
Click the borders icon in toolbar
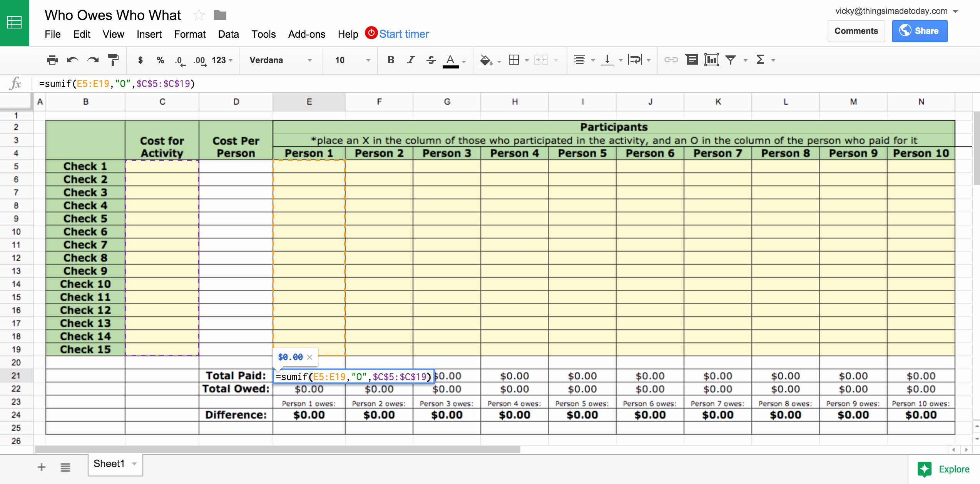coord(512,60)
